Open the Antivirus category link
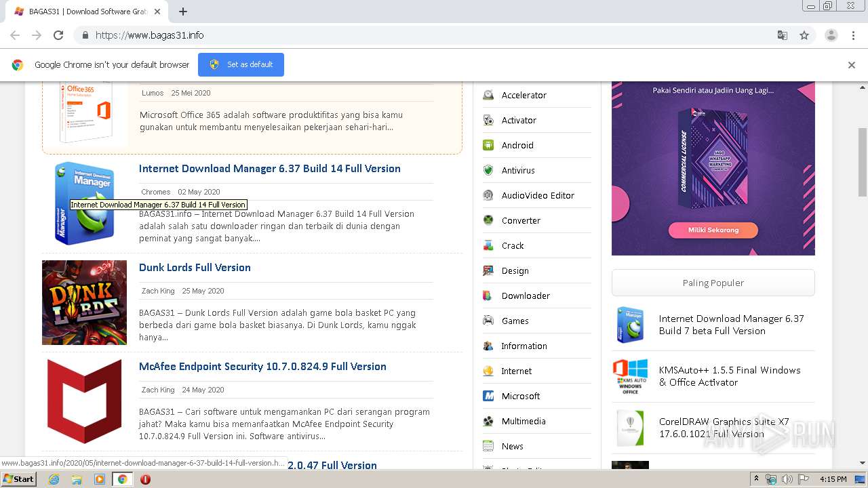The width and height of the screenshot is (868, 488). coord(518,171)
